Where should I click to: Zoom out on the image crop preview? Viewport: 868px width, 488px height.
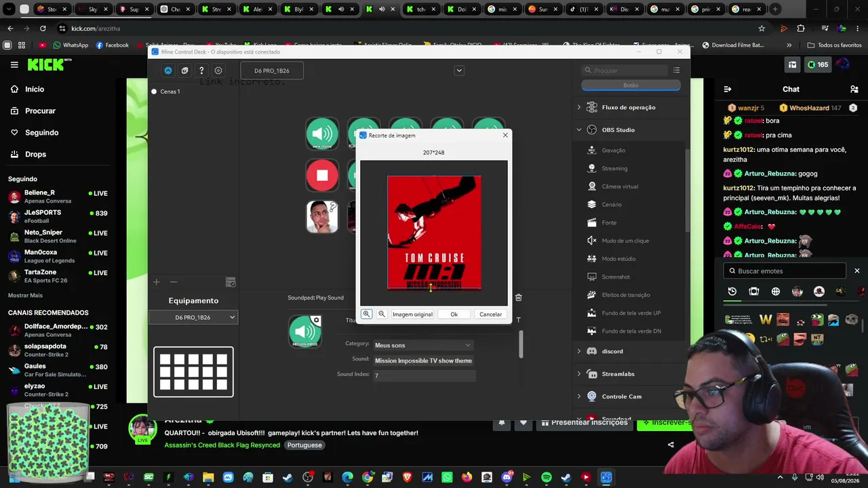click(x=382, y=314)
